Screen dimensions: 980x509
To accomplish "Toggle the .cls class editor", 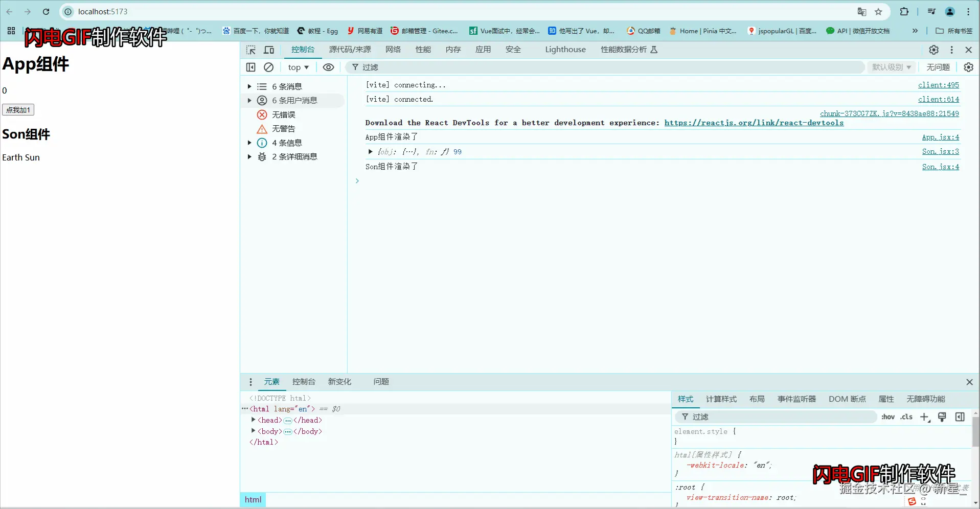I will click(906, 417).
